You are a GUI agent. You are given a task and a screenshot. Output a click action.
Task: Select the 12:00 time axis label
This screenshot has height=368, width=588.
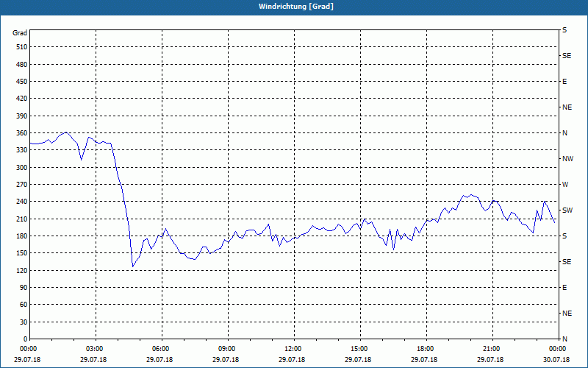(x=294, y=348)
